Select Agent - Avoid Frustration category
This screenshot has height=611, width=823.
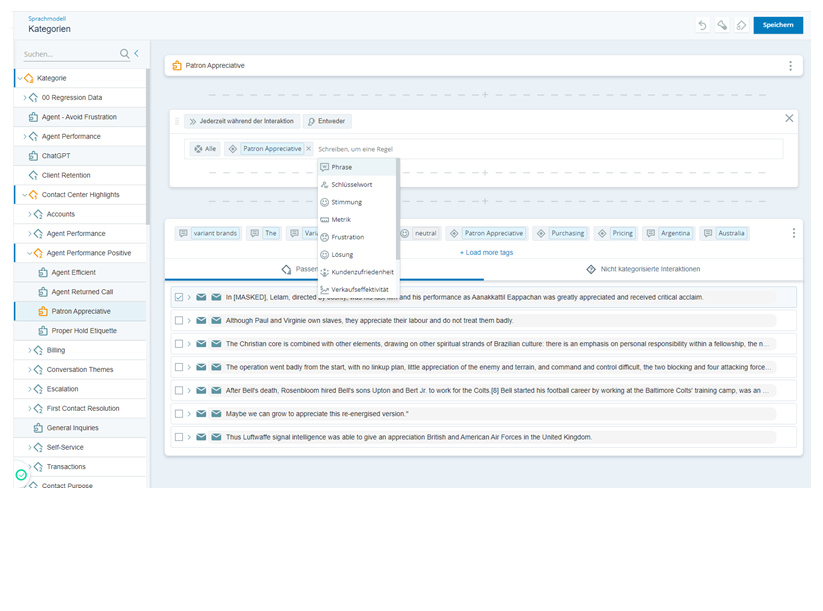[x=80, y=117]
